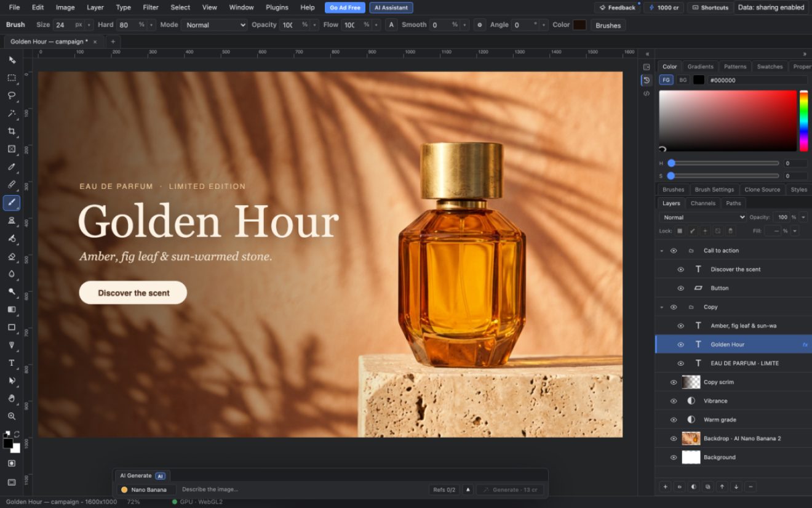812x508 pixels.
Task: Select the Hand tool
Action: 12,398
